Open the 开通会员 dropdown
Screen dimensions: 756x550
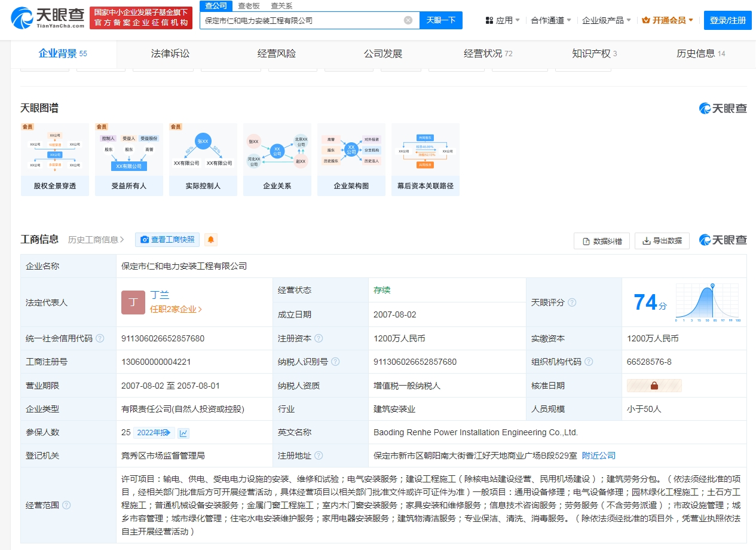pyautogui.click(x=668, y=20)
